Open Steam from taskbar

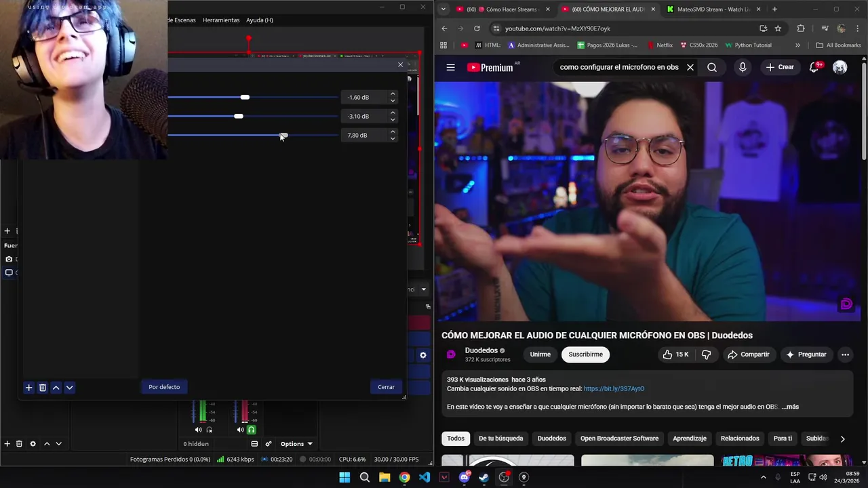[x=484, y=477]
